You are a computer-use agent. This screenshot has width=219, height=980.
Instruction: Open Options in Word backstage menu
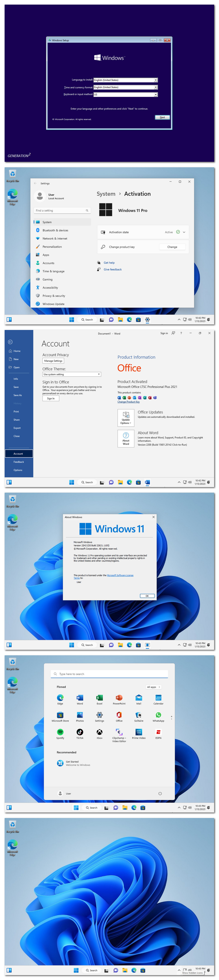(19, 470)
